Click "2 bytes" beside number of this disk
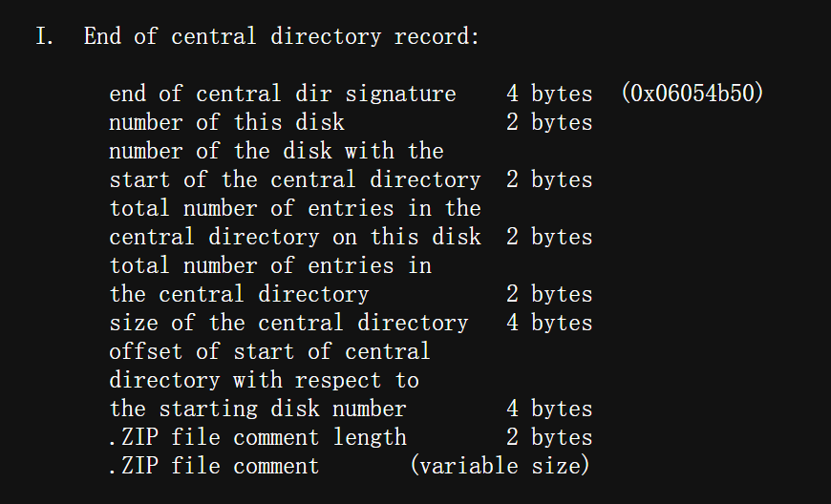 tap(548, 122)
